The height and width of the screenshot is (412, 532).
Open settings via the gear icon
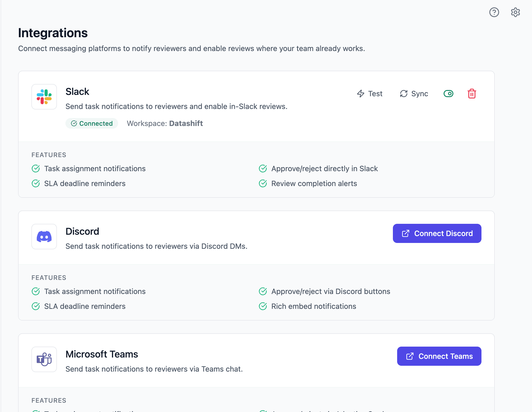coord(515,12)
